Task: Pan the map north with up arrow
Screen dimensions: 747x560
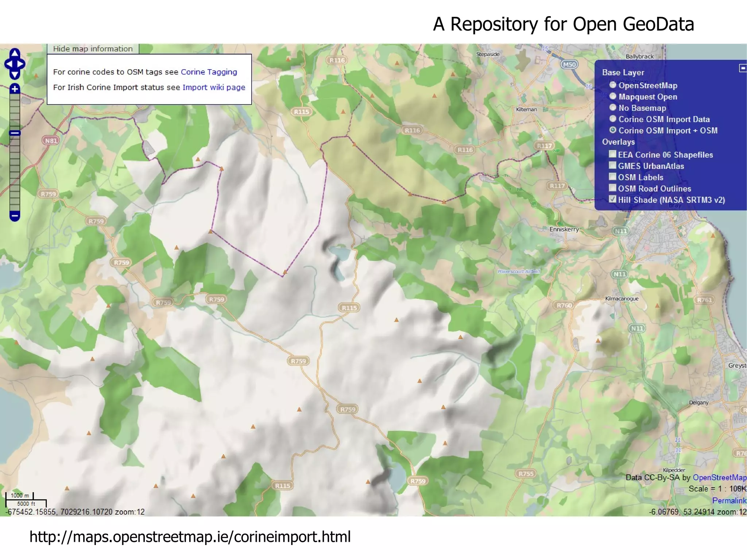Action: (x=15, y=53)
